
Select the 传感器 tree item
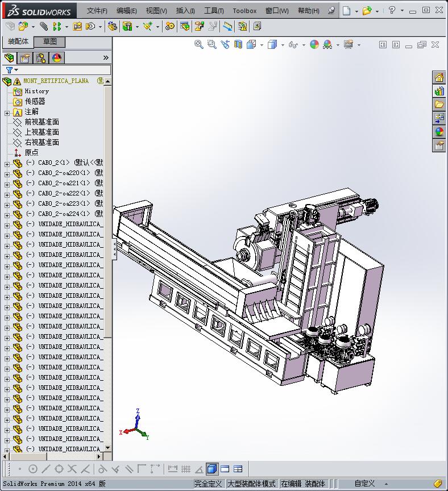coord(35,102)
